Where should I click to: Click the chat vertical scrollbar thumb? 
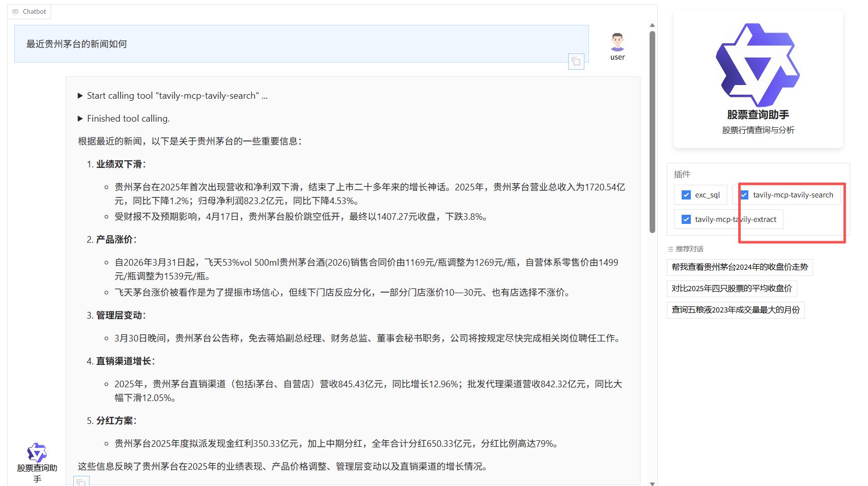click(652, 132)
